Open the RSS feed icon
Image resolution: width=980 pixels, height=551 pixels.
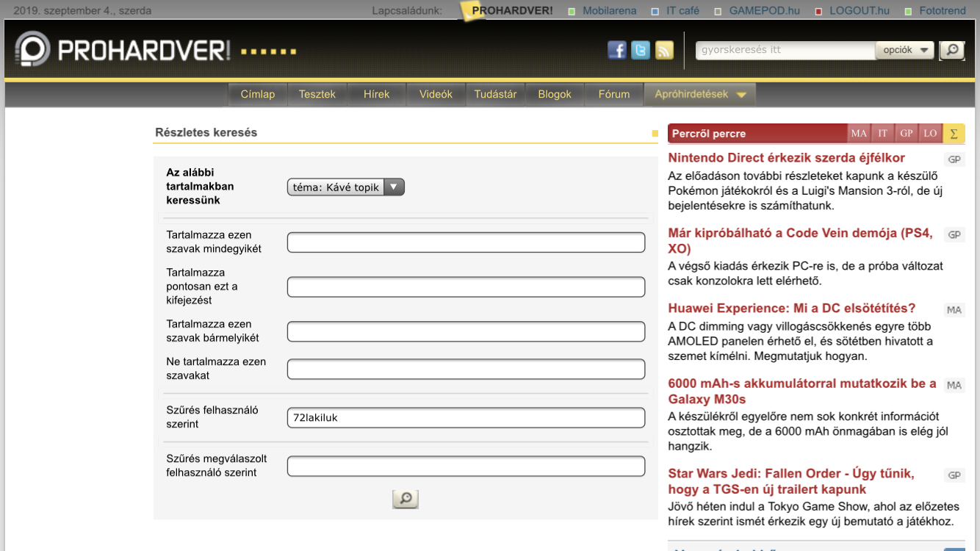(x=664, y=50)
